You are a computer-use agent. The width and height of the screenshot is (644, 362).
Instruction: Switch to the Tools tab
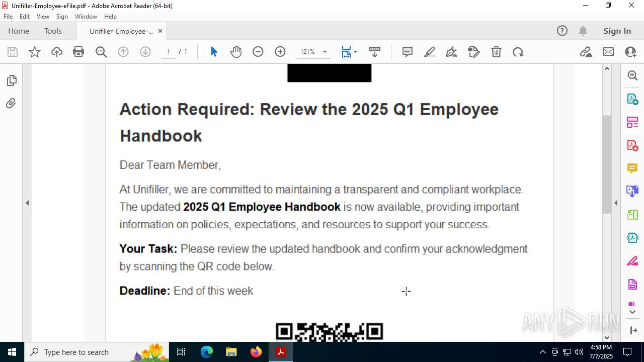(53, 31)
